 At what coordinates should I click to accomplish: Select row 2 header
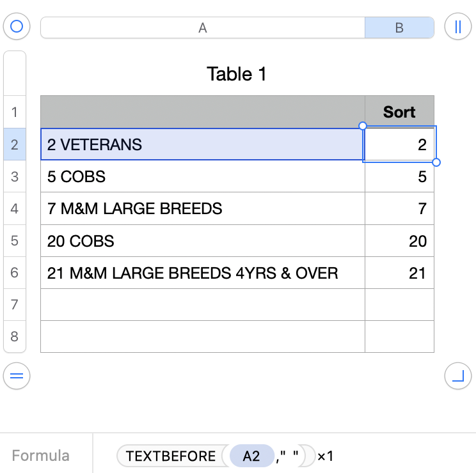(x=15, y=144)
